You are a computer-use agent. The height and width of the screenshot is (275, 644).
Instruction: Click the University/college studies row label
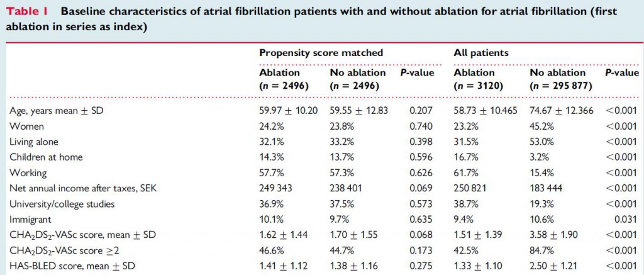point(60,204)
